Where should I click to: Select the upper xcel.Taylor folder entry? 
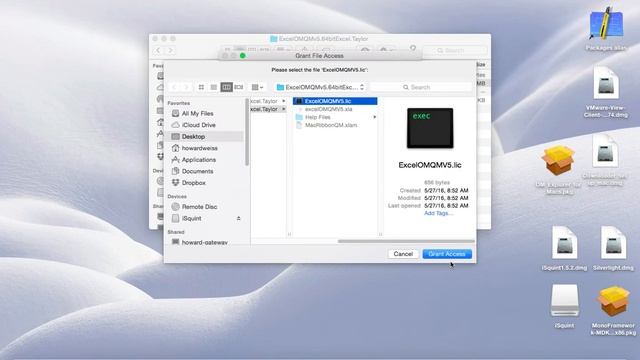coord(268,101)
